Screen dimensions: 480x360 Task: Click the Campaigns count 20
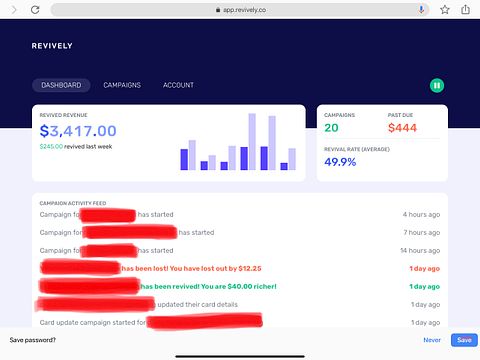click(x=331, y=128)
